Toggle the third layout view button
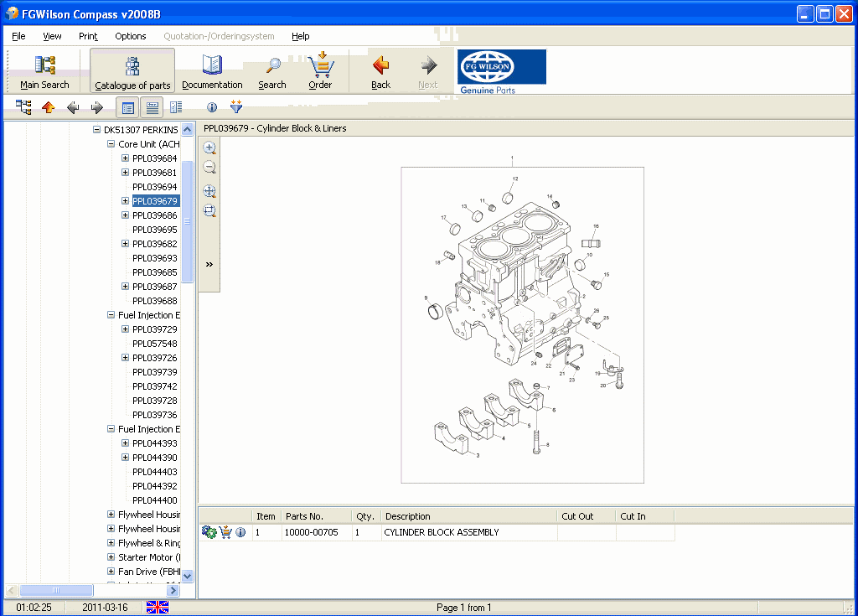 (176, 107)
